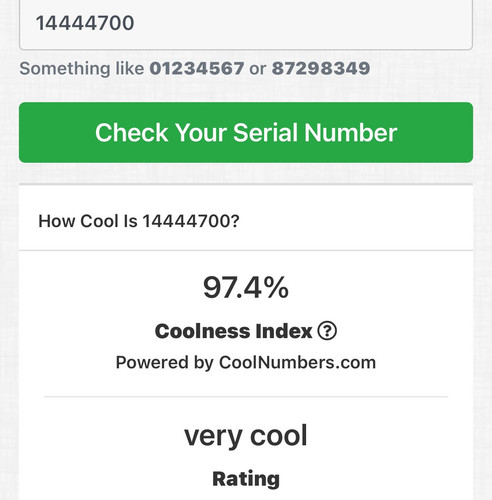Open the Coolness Index help question-mark icon
492x500 pixels.
point(327,331)
